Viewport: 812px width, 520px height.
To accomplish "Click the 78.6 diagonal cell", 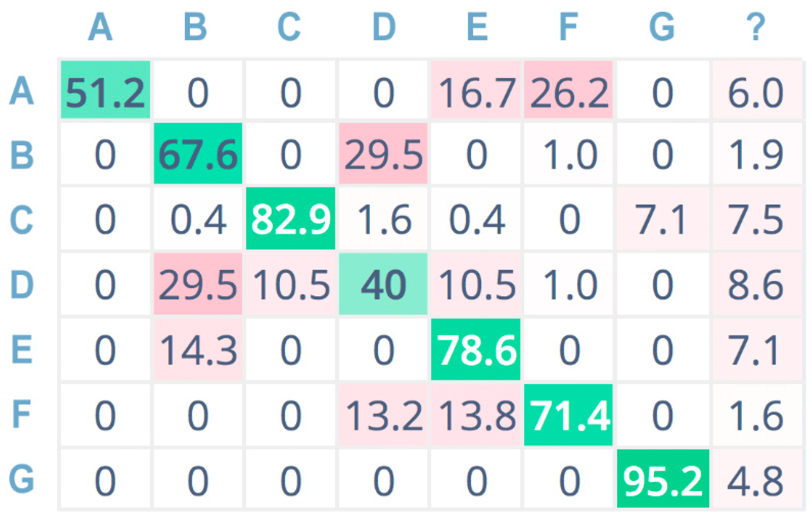I will [476, 350].
